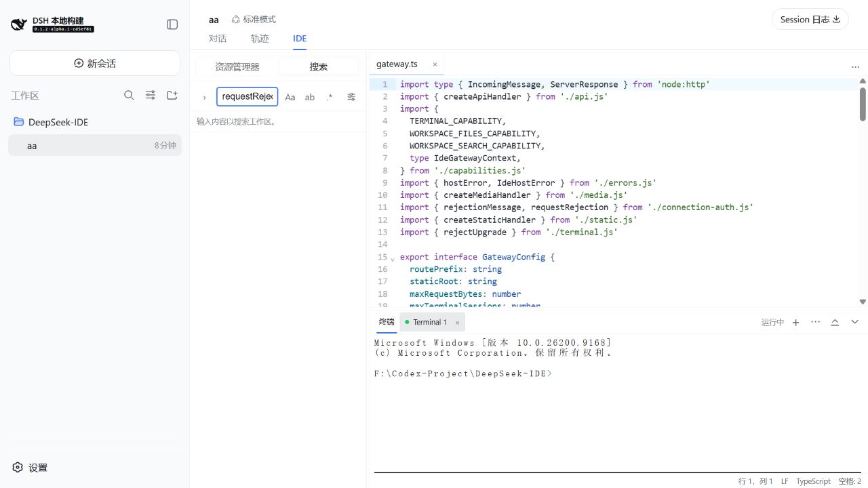Click editor scrollbar up arrow

tap(863, 81)
